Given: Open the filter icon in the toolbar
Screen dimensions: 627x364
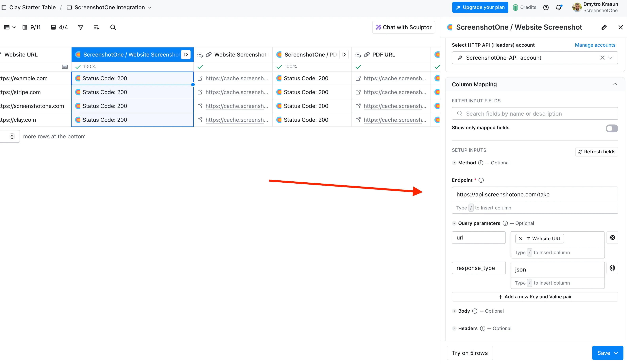Looking at the screenshot, I should point(80,27).
